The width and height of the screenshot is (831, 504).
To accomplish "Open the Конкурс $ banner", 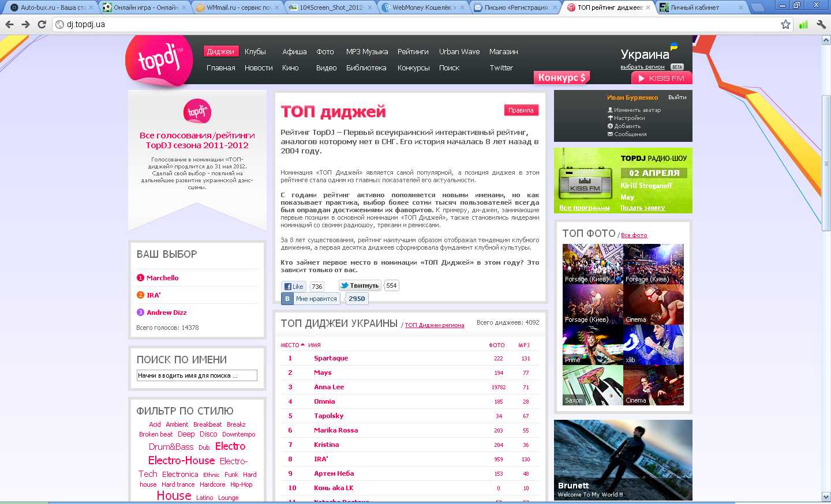I will [x=562, y=77].
